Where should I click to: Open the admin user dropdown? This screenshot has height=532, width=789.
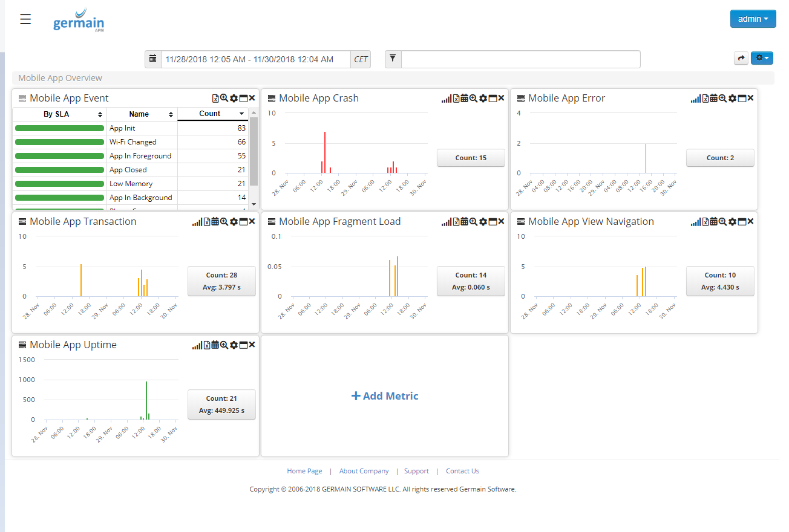753,19
